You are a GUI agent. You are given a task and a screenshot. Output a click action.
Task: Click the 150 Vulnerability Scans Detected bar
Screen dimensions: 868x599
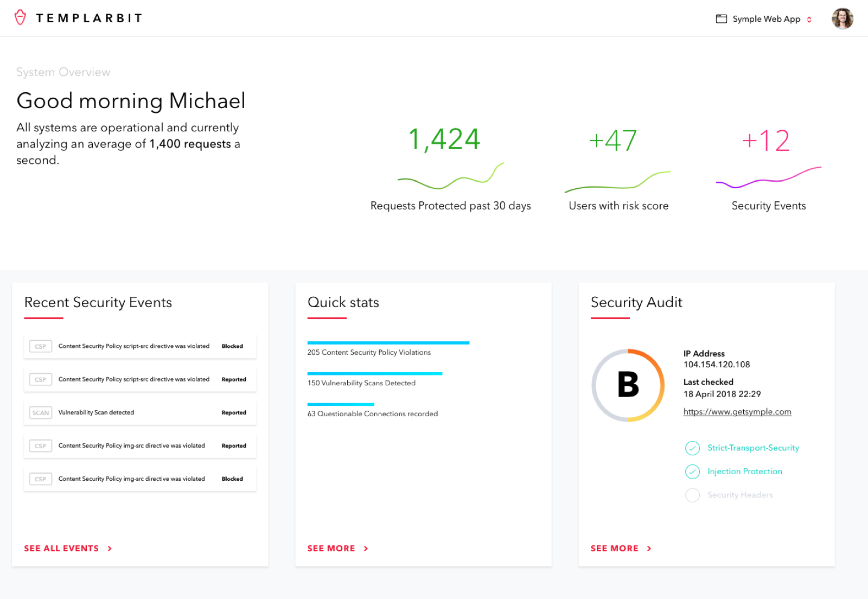(x=375, y=374)
